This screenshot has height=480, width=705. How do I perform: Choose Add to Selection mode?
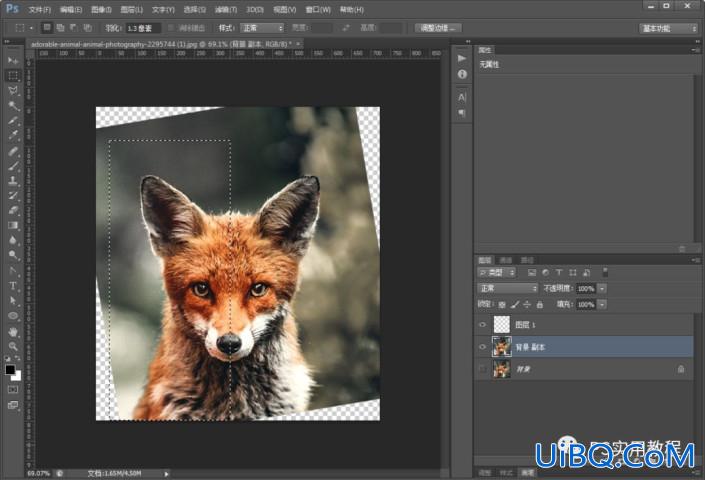coord(60,28)
